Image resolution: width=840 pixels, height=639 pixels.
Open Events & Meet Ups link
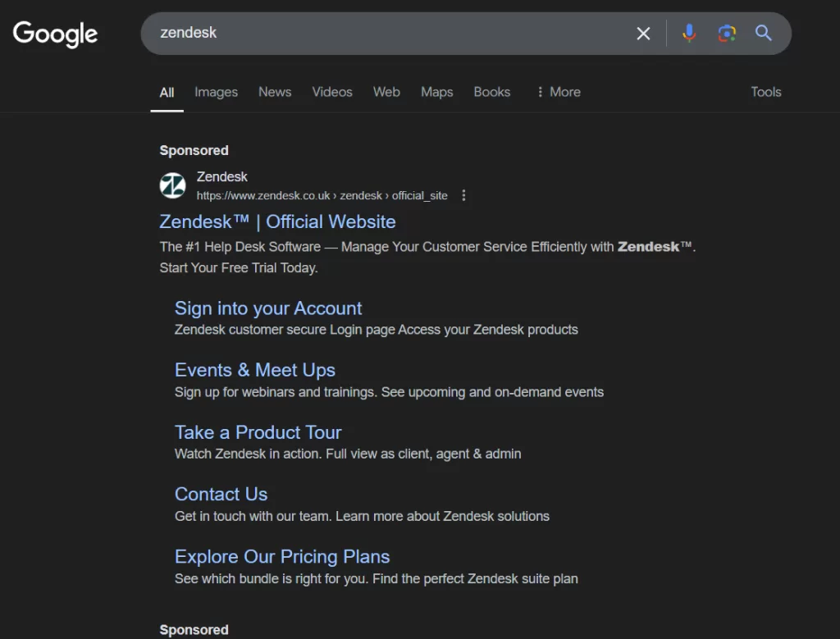click(255, 370)
